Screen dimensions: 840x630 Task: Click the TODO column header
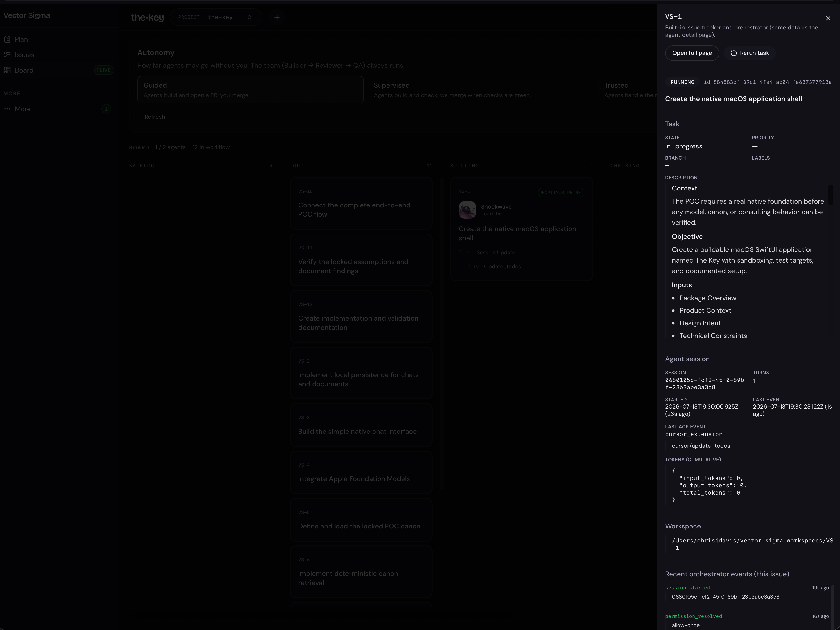click(297, 166)
